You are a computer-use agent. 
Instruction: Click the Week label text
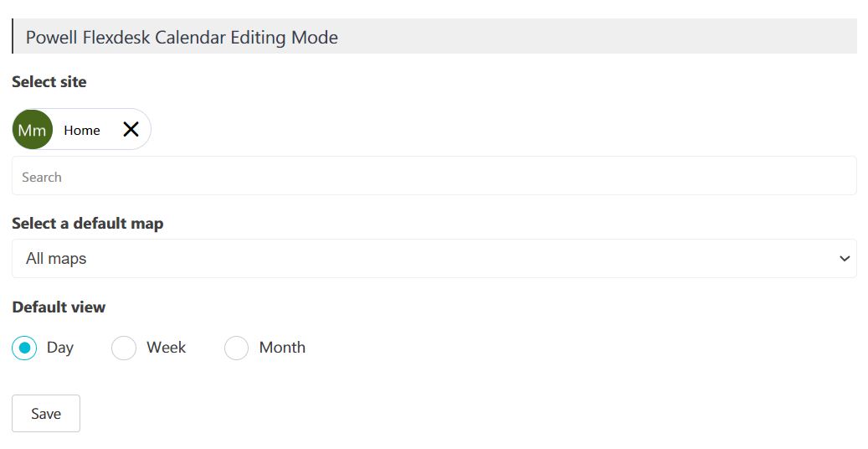pyautogui.click(x=166, y=348)
